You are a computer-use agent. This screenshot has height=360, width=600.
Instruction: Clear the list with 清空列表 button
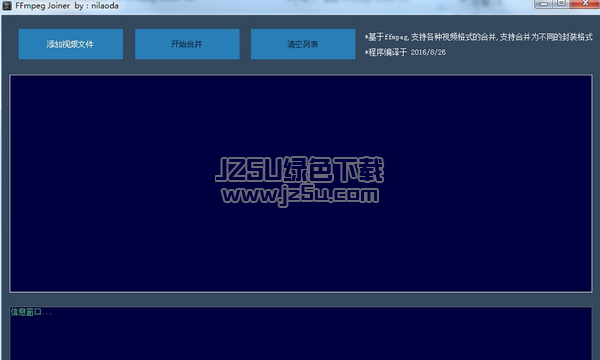[x=303, y=44]
